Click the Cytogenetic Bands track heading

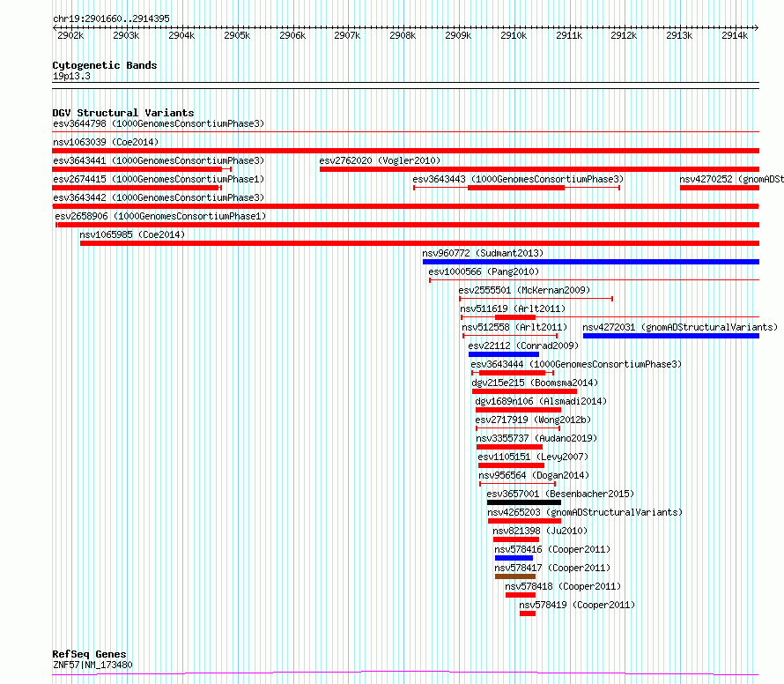pos(105,65)
